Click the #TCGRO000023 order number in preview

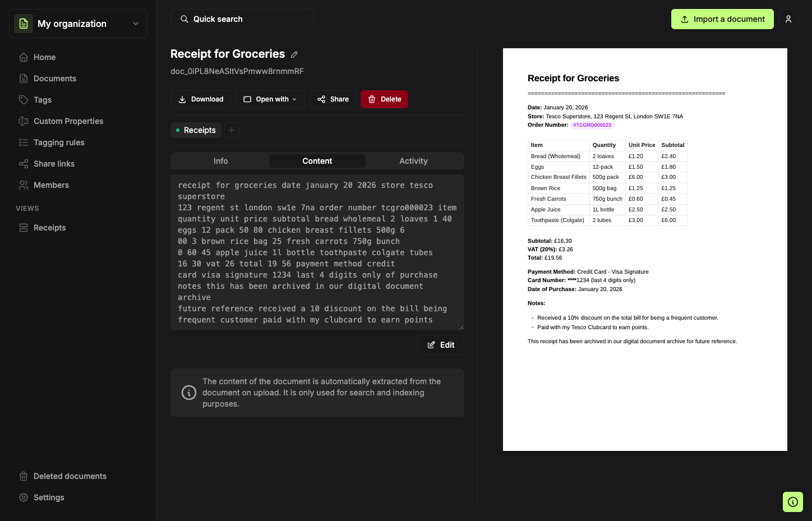point(592,125)
